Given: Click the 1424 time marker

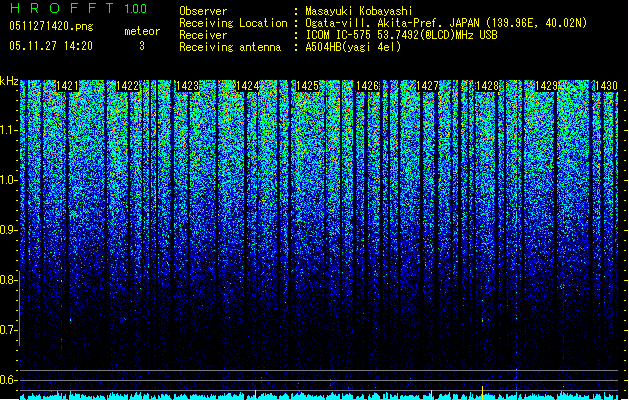Looking at the screenshot, I should pos(248,86).
